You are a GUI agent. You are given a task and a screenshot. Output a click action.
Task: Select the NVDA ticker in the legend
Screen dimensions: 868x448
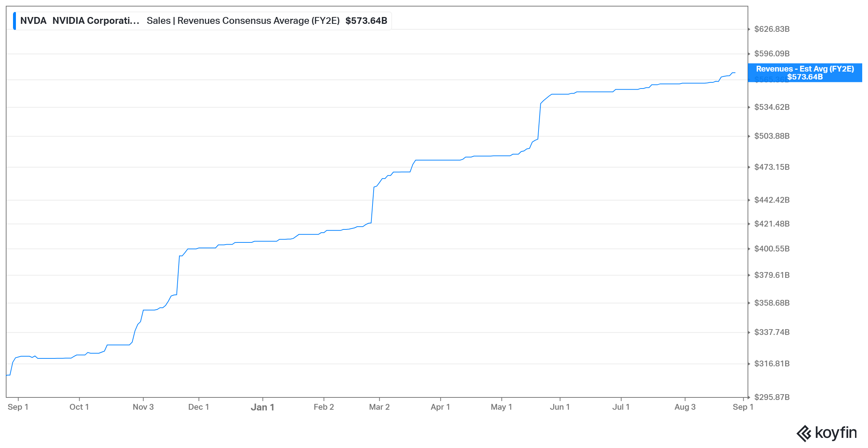coord(33,21)
